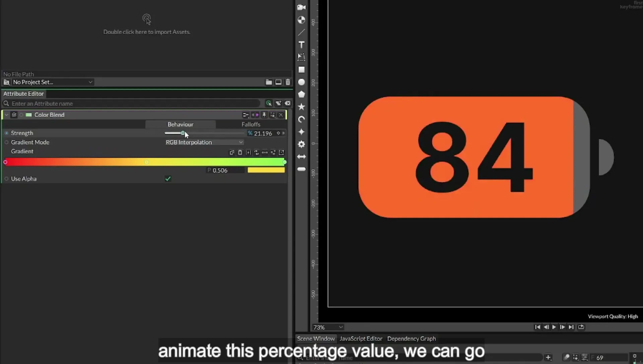Click the Strength slider handle
The image size is (643, 364).
183,133
